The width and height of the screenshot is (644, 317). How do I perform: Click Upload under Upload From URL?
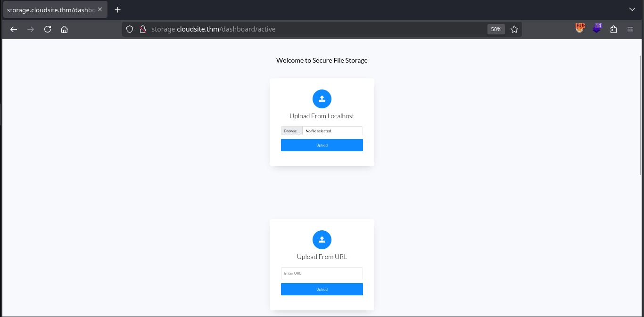(x=322, y=289)
